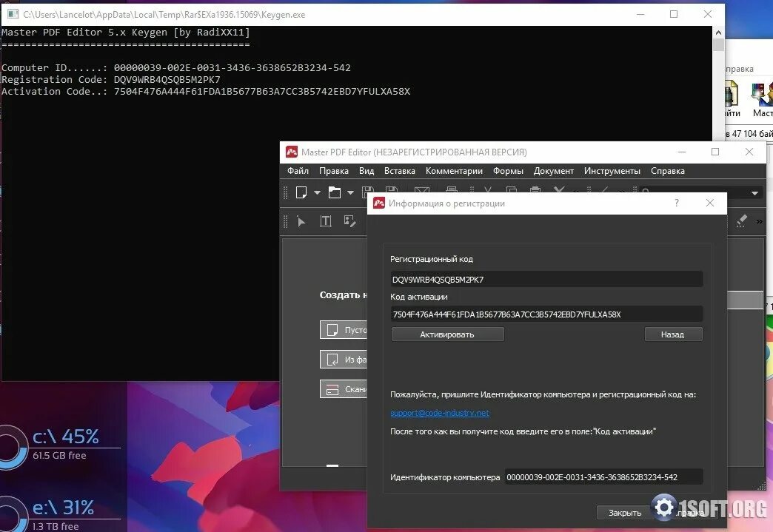Click the help question mark in registration dialog
This screenshot has height=532, width=773.
click(x=677, y=203)
